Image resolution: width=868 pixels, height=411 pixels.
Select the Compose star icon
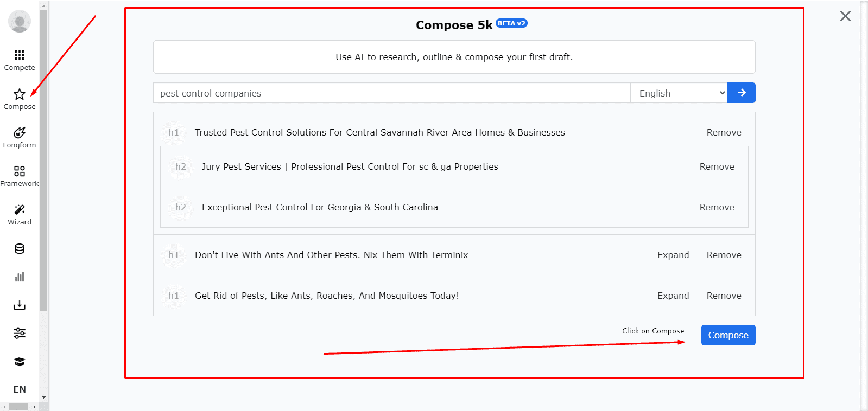20,94
